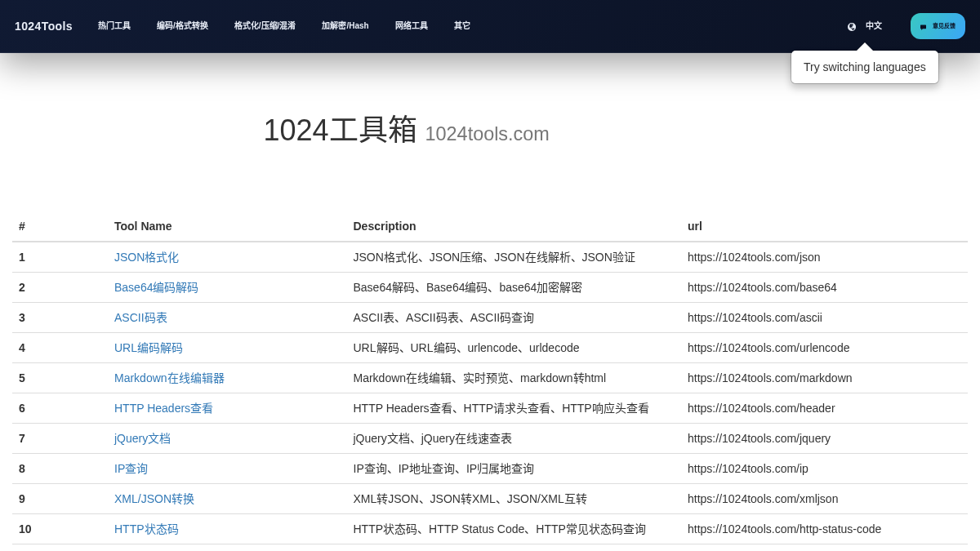Open the IP查询 tool link

coord(131,469)
